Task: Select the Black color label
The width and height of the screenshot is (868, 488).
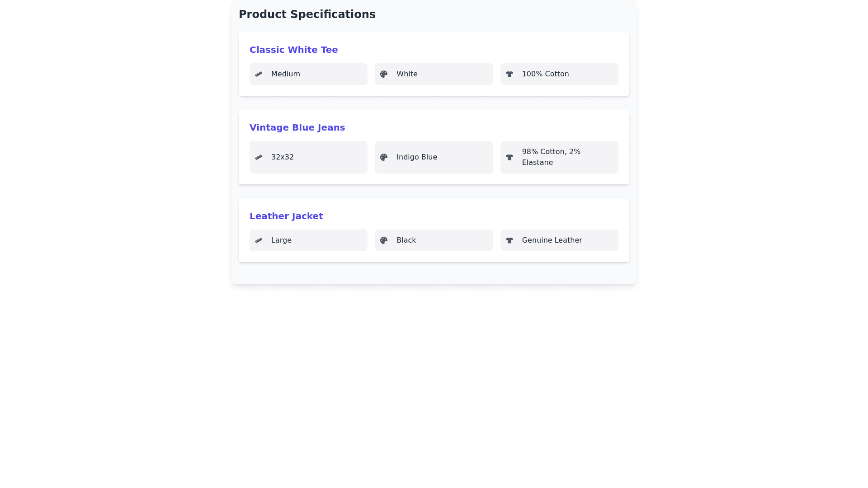Action: (406, 240)
